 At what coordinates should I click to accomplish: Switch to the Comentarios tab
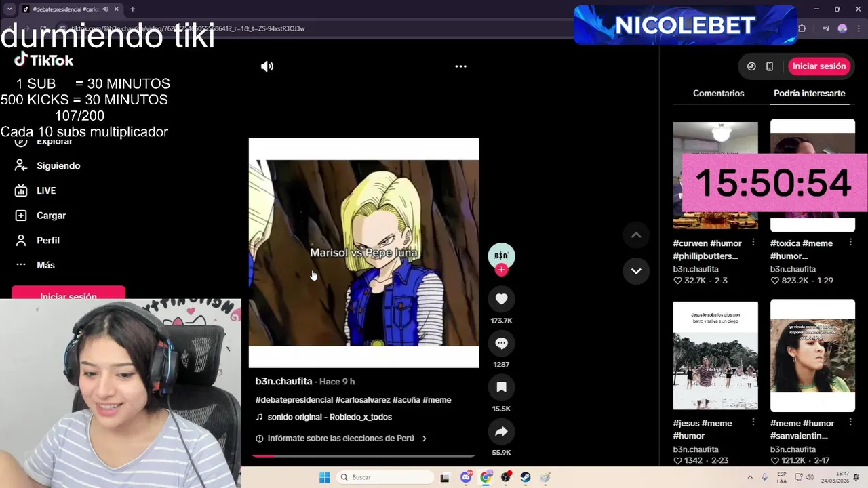coord(718,94)
